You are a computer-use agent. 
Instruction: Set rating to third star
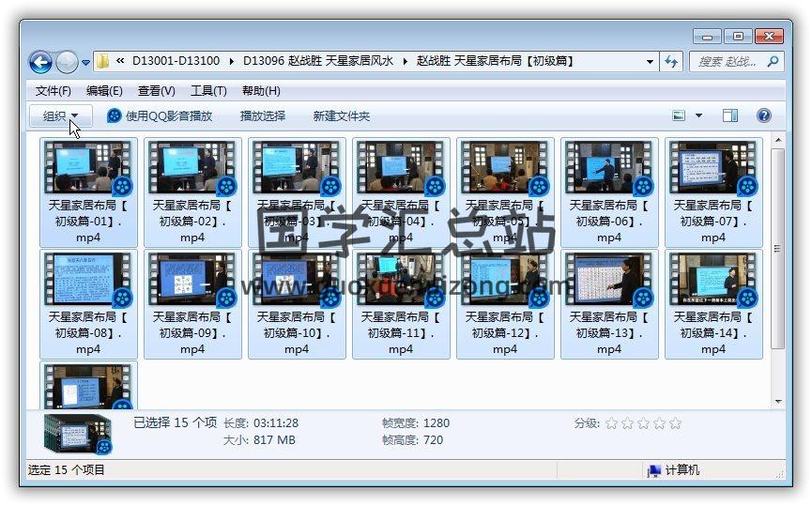click(644, 423)
